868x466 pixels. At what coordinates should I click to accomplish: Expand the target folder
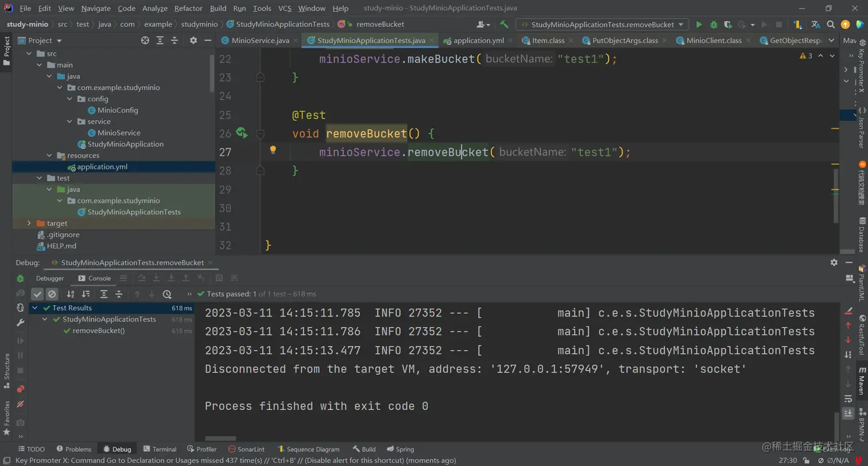29,223
